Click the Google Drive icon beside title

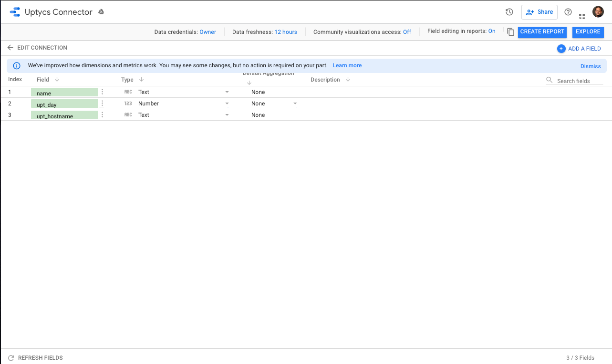click(101, 12)
